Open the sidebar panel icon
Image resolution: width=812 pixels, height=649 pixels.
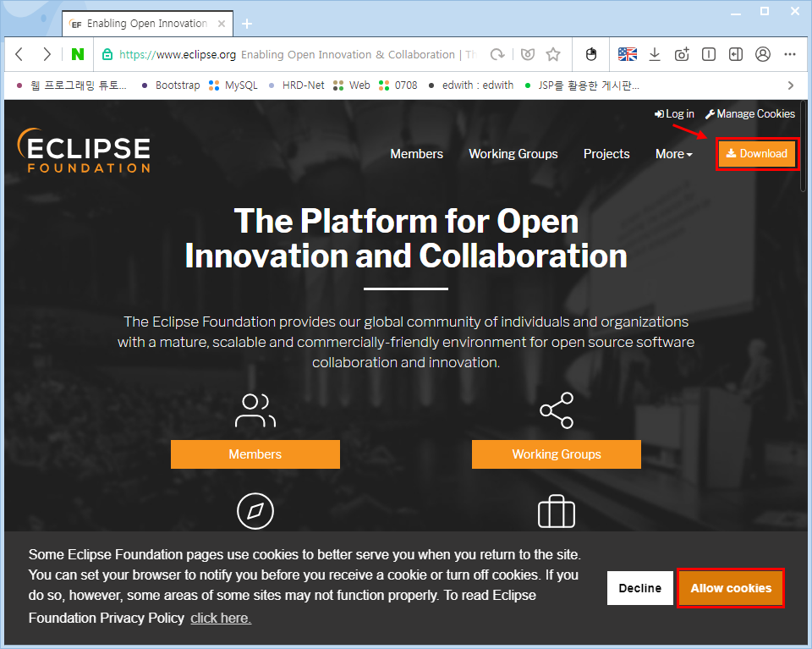(735, 54)
